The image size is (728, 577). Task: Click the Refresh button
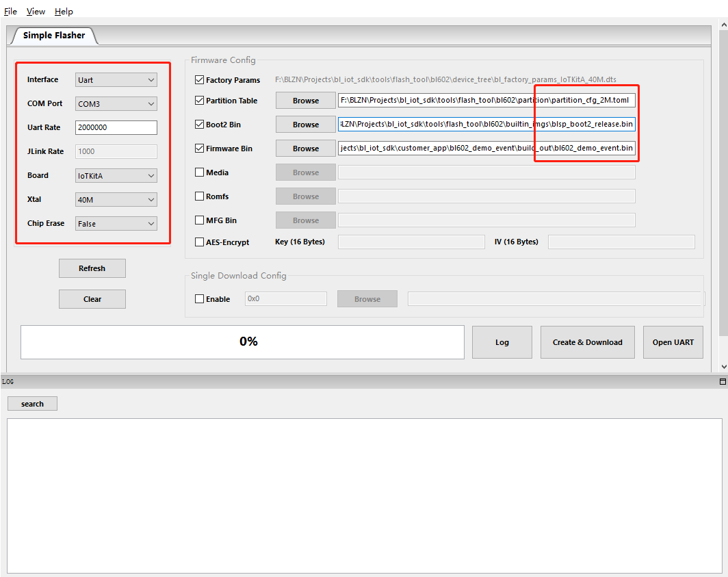92,268
